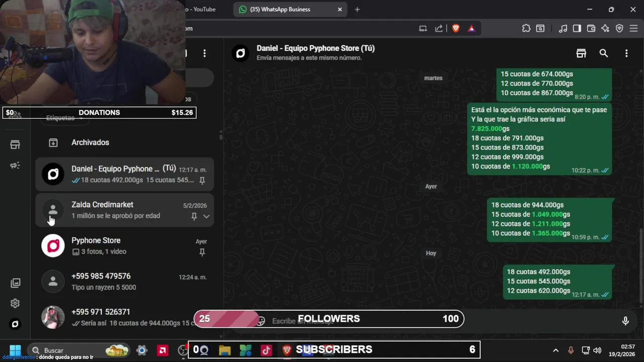Open the tab search icon in toolbar
This screenshot has width=644, height=362.
540,29
